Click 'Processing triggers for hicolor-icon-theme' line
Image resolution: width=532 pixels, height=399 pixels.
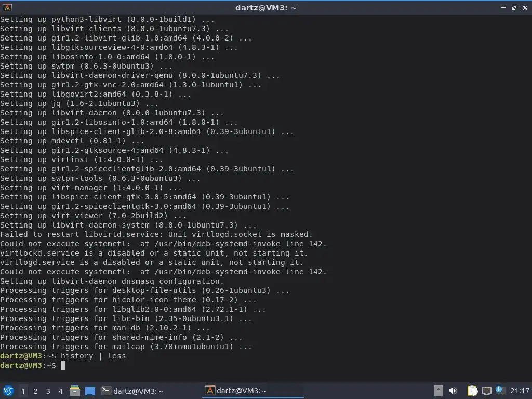pos(128,300)
